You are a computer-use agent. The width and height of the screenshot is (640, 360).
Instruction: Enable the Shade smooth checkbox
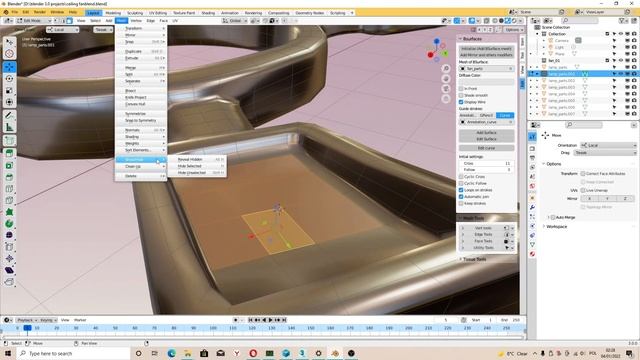[x=461, y=95]
